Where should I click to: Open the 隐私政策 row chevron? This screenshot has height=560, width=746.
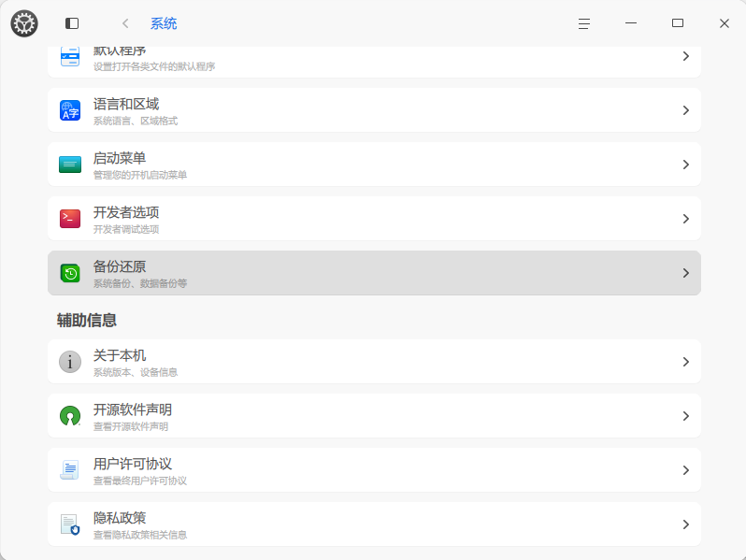tap(685, 524)
